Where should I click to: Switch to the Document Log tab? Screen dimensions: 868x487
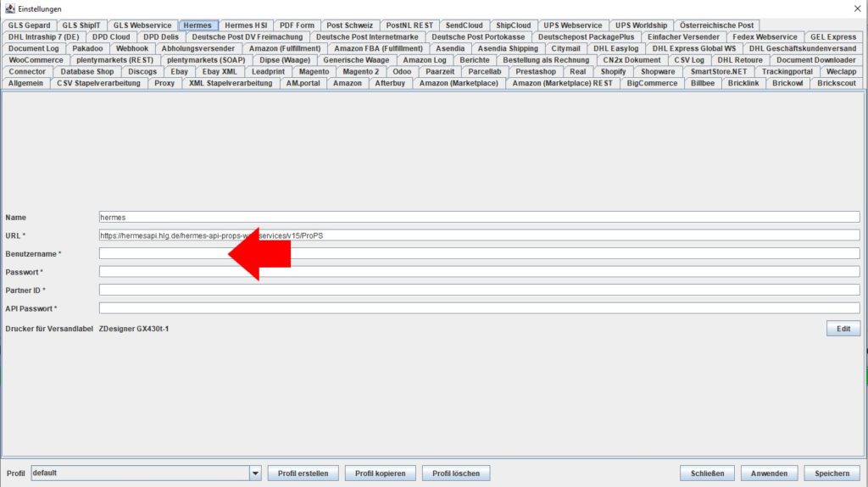[x=33, y=49]
